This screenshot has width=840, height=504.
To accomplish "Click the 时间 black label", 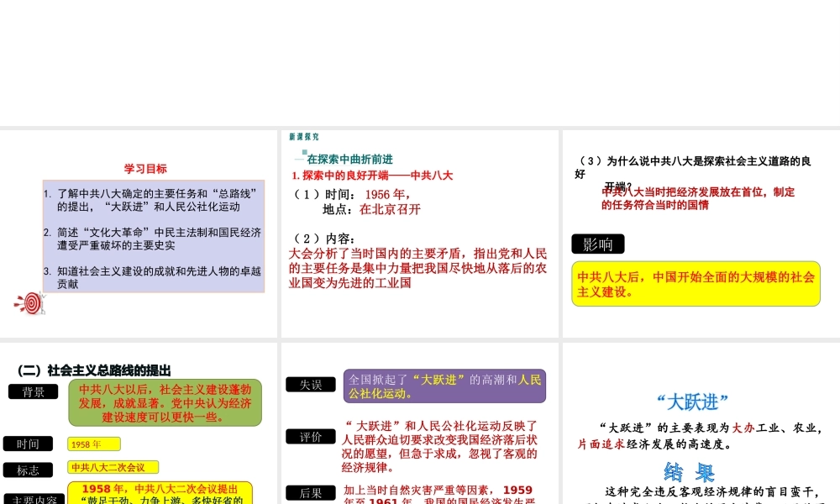I will (x=28, y=444).
